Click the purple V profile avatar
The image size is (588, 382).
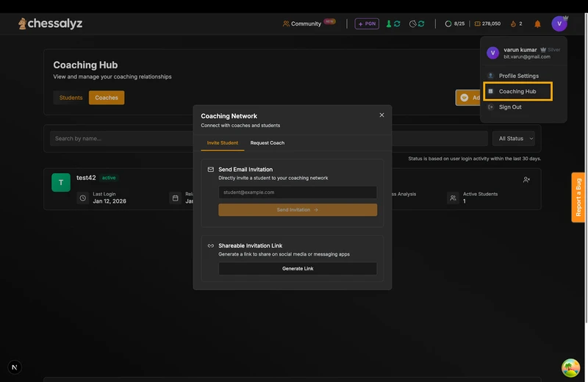559,24
